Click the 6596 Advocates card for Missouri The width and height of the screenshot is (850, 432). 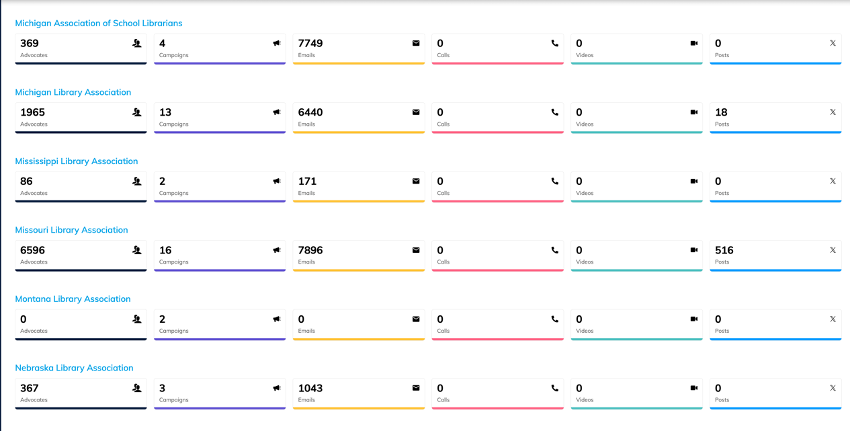pyautogui.click(x=80, y=255)
